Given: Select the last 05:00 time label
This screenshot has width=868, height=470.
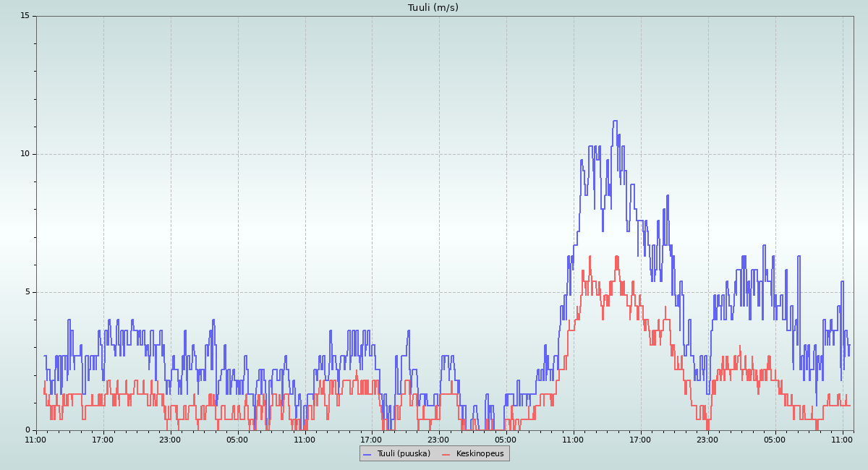Looking at the screenshot, I should tap(775, 440).
